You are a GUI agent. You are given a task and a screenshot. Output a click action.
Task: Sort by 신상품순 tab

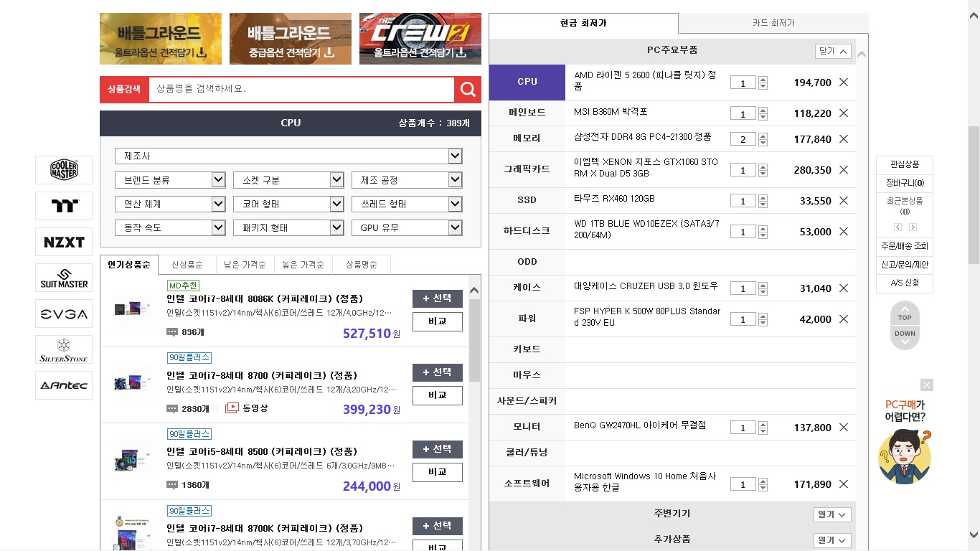187,264
